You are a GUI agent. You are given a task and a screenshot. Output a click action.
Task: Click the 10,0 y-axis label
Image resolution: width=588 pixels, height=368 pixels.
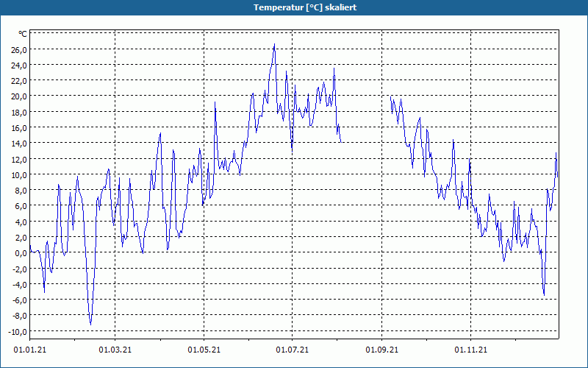(19, 174)
